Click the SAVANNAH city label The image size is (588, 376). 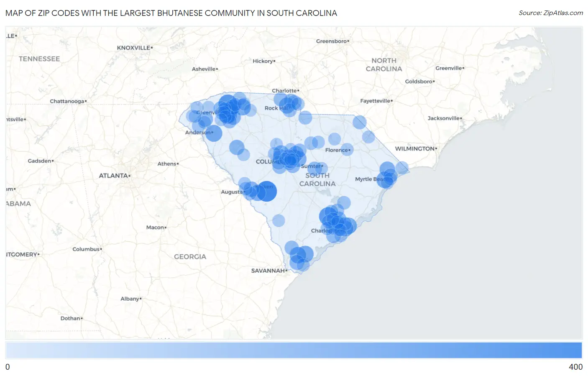point(269,271)
